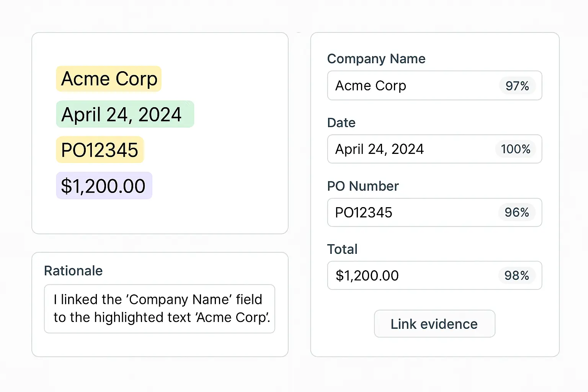Click the 98% confidence badge for Total
The width and height of the screenshot is (588, 392).
pyautogui.click(x=518, y=275)
